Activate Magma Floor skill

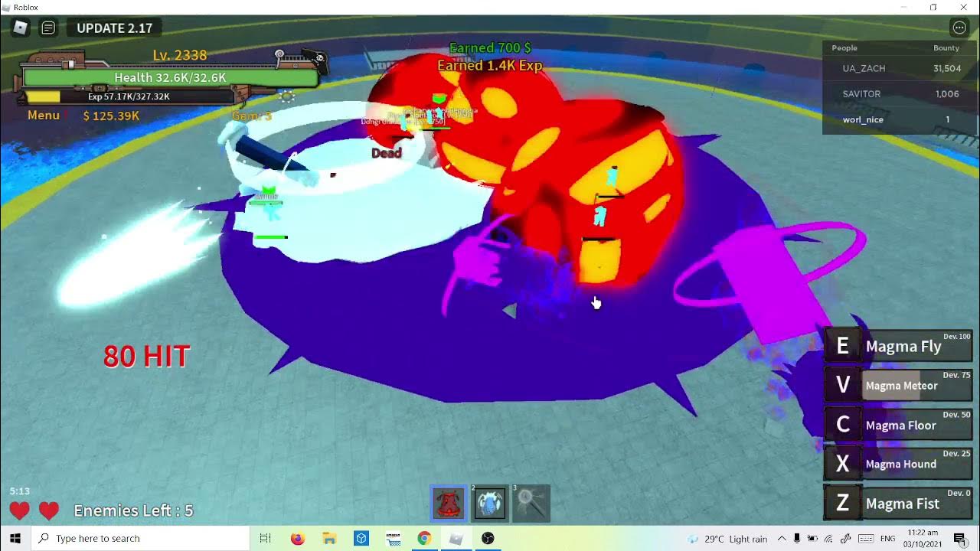tap(917, 425)
